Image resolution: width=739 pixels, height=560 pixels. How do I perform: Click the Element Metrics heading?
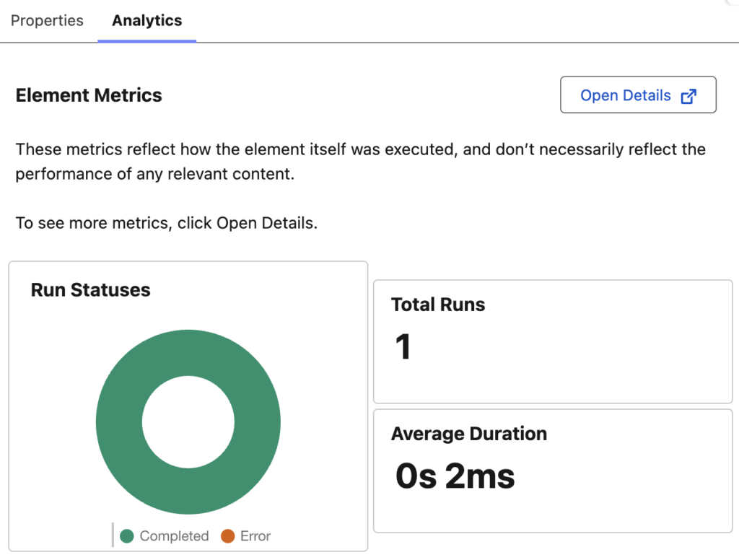click(89, 95)
